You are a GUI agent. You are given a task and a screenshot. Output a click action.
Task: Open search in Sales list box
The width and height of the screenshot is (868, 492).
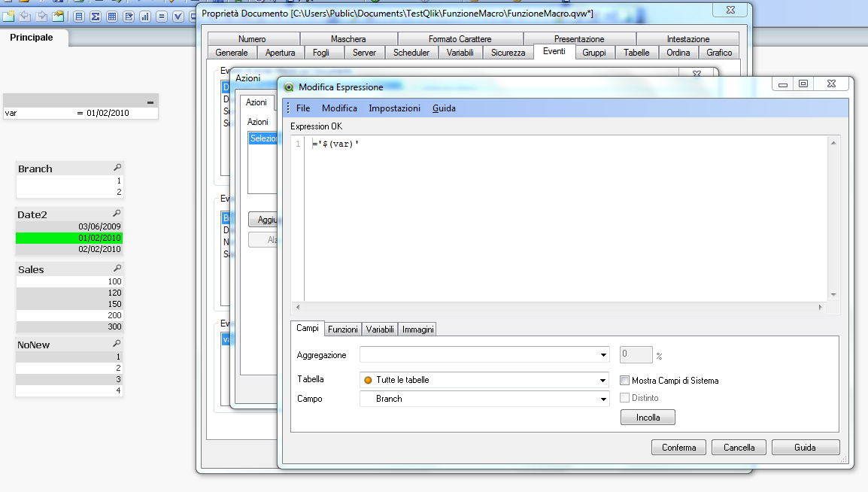coord(117,269)
